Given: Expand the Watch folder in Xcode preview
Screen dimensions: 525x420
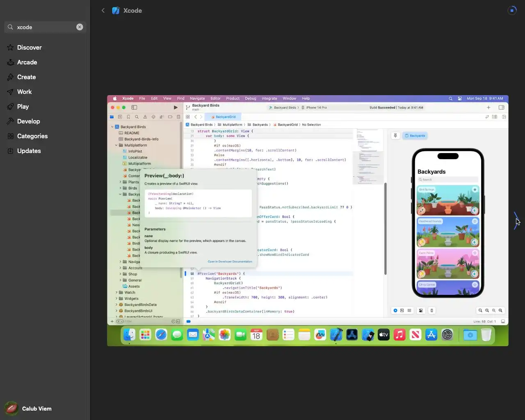Looking at the screenshot, I should coord(116,292).
